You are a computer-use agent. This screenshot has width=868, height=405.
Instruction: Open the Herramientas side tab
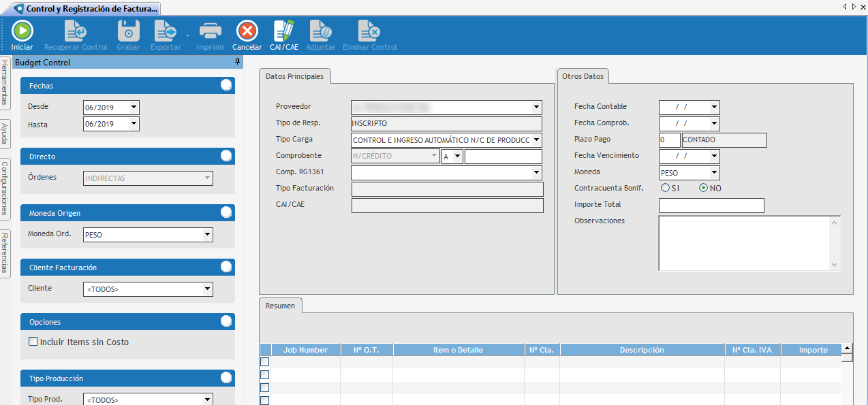pyautogui.click(x=5, y=82)
